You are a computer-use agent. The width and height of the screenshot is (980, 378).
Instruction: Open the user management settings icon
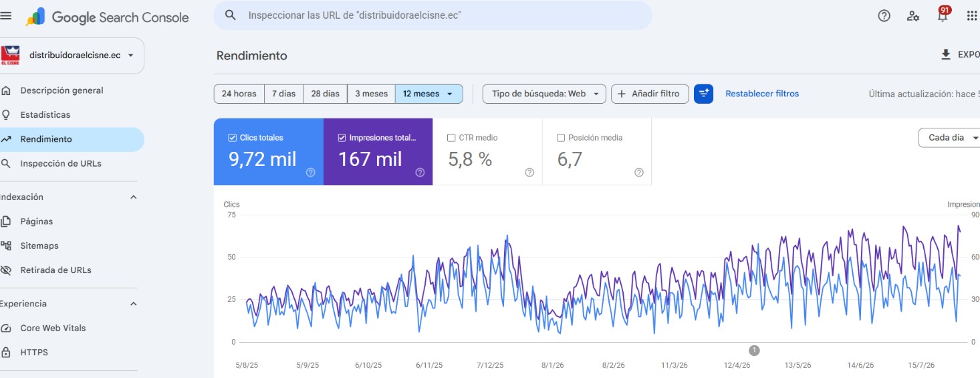pyautogui.click(x=913, y=15)
